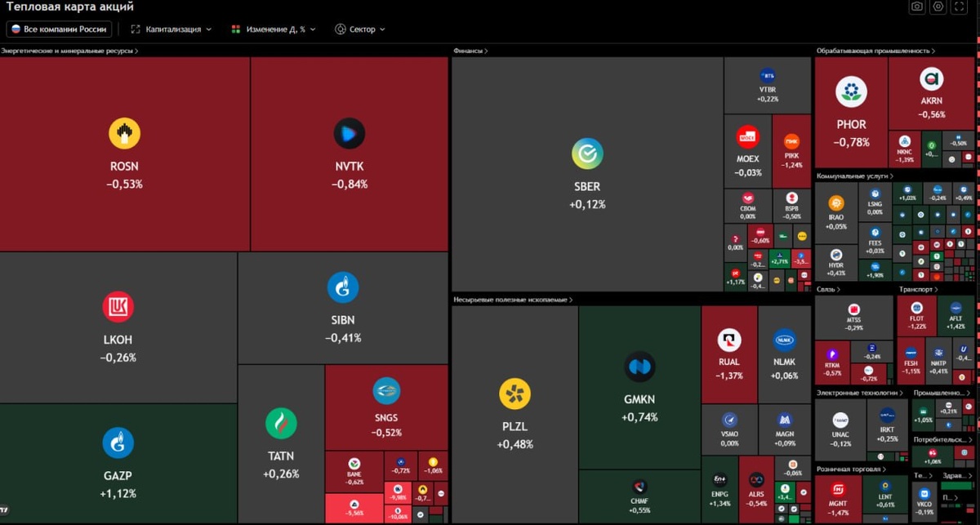The height and width of the screenshot is (525, 980).
Task: Click the Magnit MGNT logo
Action: click(837, 490)
